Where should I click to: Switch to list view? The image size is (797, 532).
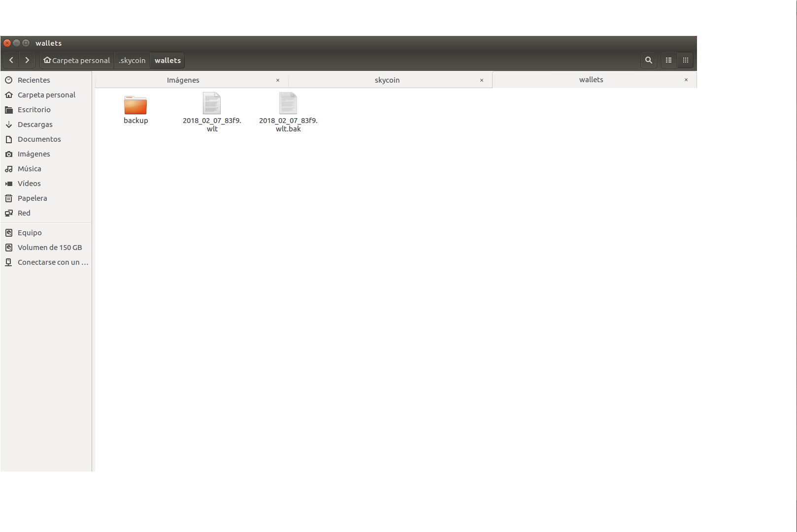669,60
